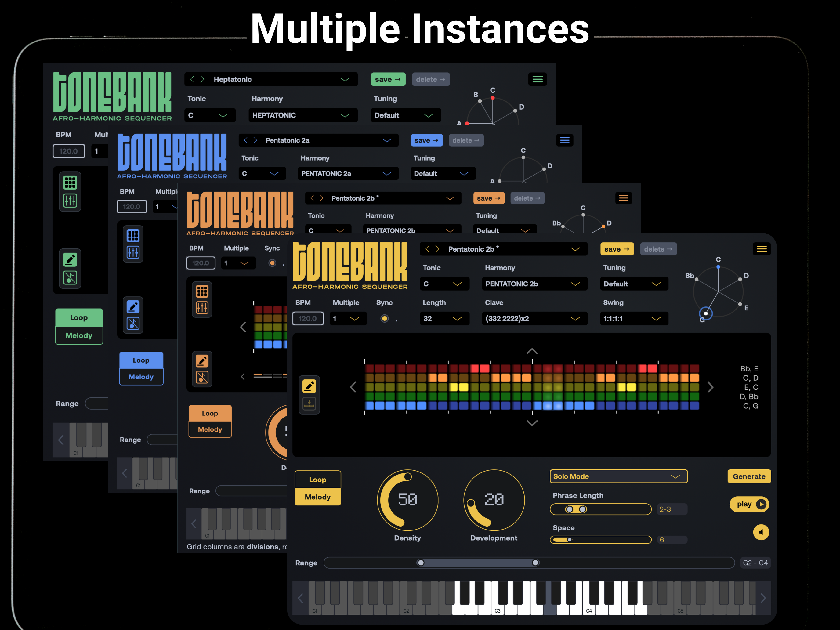Viewport: 840px width, 630px height.
Task: Open the hamburger menu in orange window
Action: pos(624,198)
